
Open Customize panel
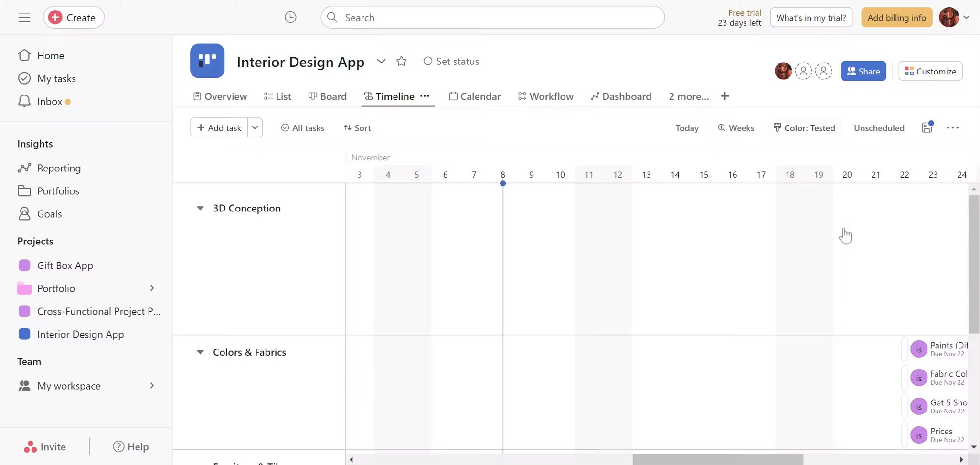[930, 71]
